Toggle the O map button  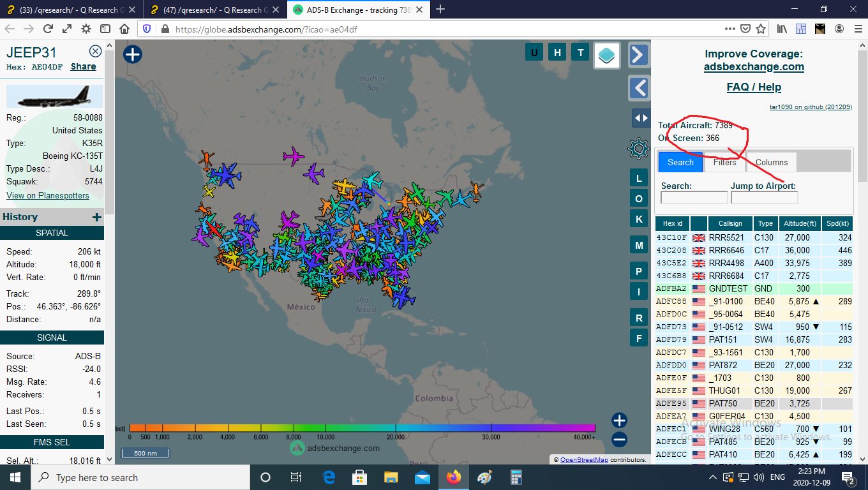tap(639, 198)
